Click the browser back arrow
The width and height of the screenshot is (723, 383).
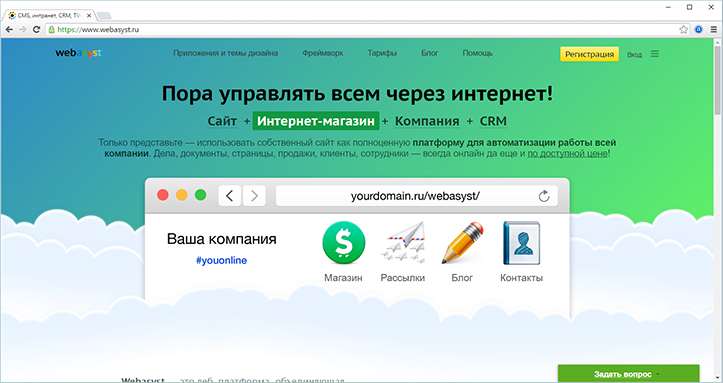click(x=9, y=29)
